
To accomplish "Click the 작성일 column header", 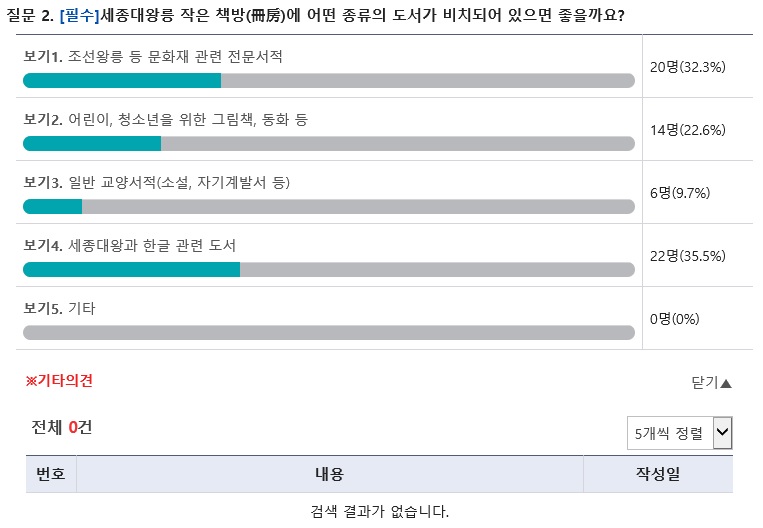I will [x=658, y=473].
